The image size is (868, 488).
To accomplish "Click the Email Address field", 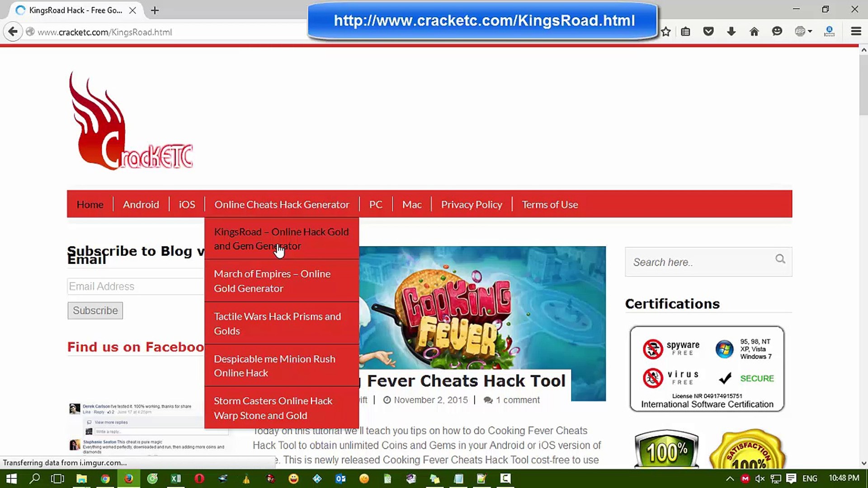I will pos(136,286).
